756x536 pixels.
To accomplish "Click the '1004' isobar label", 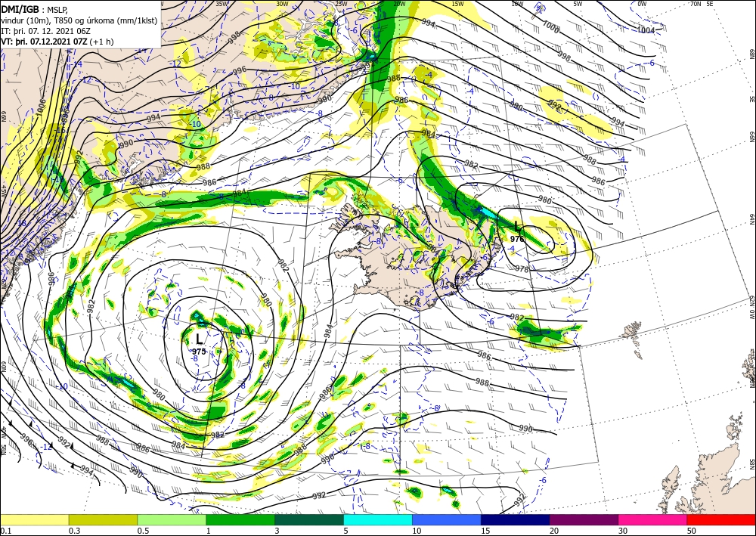I will (x=646, y=30).
